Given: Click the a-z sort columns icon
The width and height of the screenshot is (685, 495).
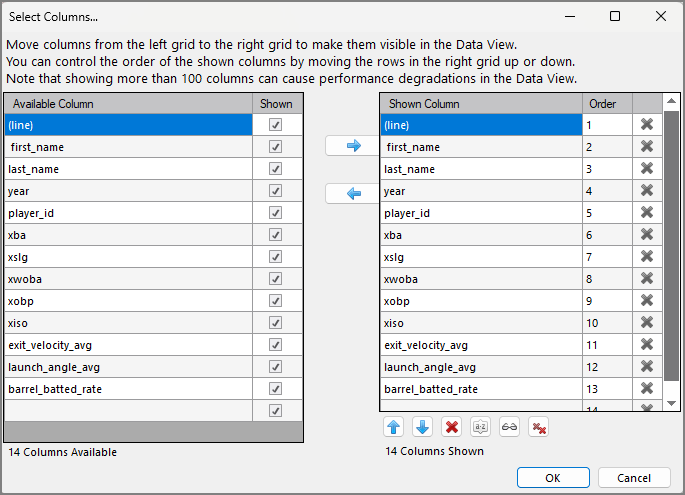Looking at the screenshot, I should point(481,427).
